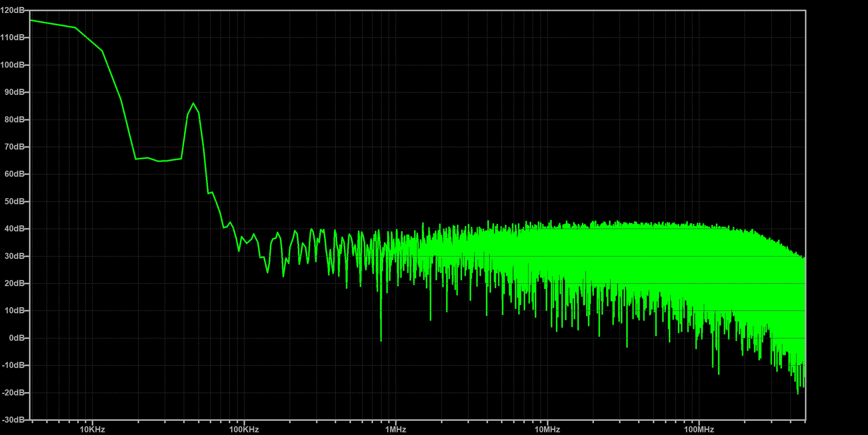Select the resonance peak near 50KHz
Viewport: 868px width, 435px height.
coord(193,103)
